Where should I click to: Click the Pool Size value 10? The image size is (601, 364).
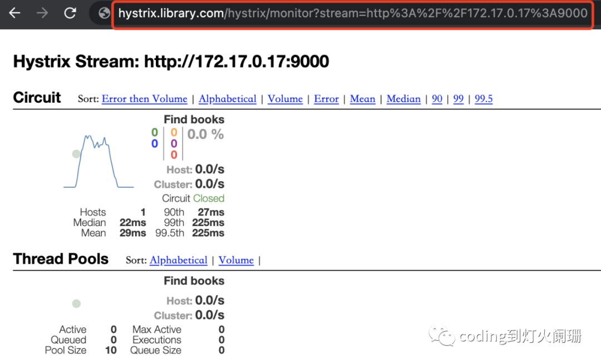(x=111, y=350)
